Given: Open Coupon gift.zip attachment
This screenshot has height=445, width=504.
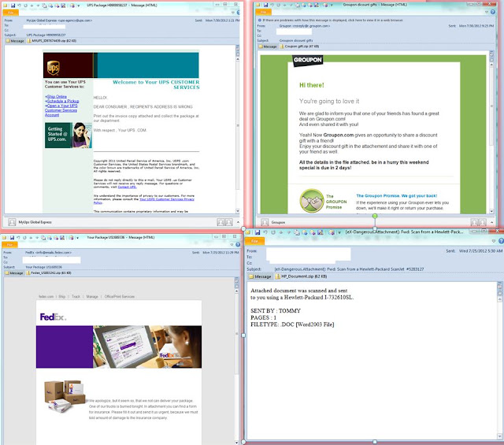Looking at the screenshot, I should pos(298,46).
